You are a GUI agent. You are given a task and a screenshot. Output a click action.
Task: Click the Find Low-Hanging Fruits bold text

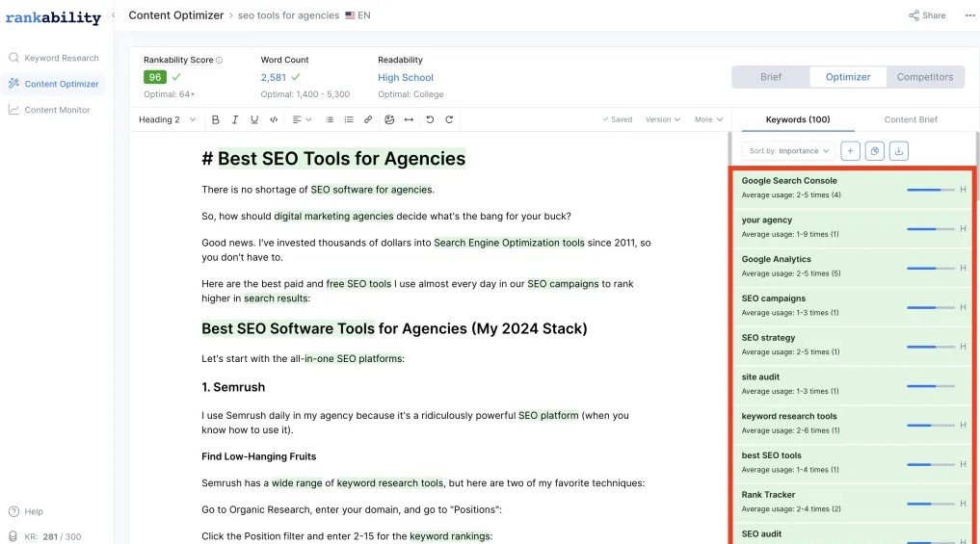tap(259, 456)
